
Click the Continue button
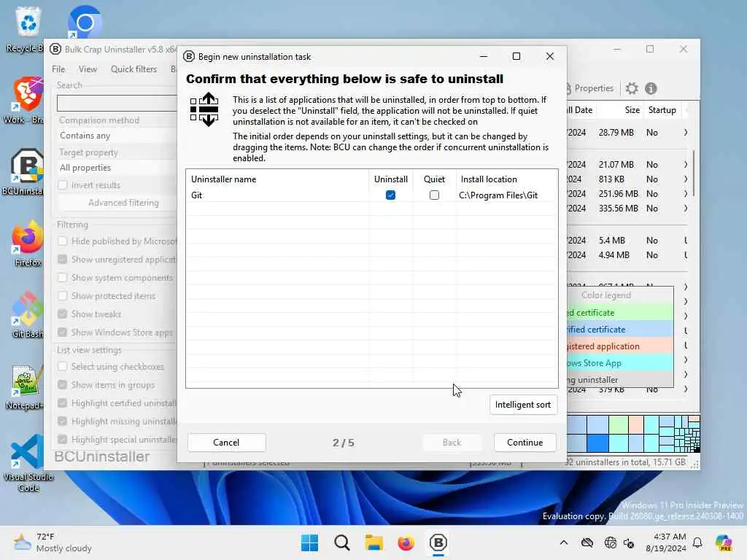[525, 443]
